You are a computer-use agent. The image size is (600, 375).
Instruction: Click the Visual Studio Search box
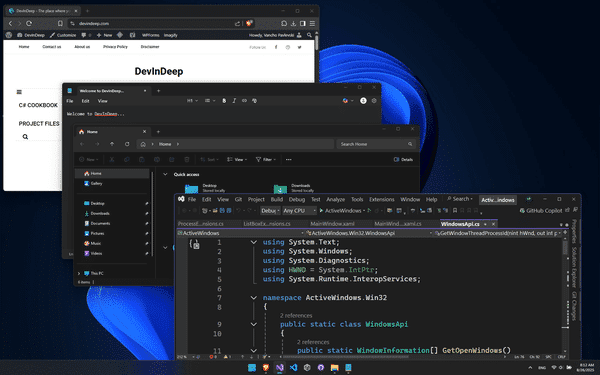460,199
